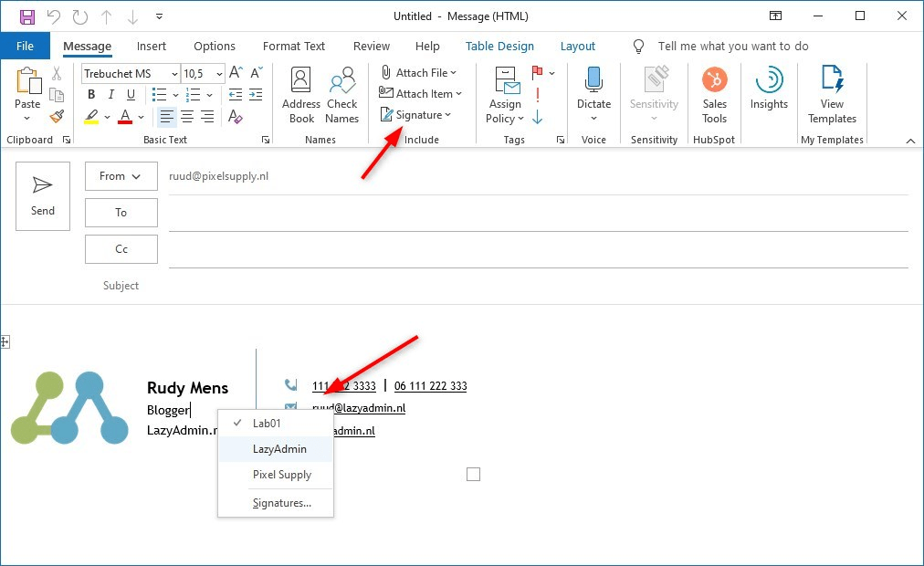Open the Insights panel

coord(769,89)
